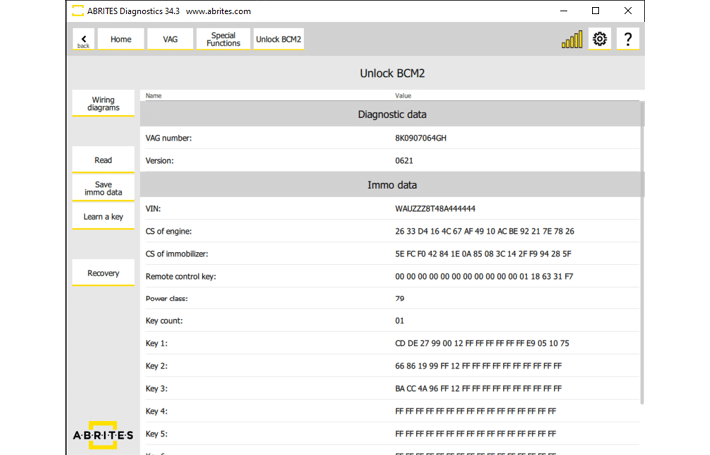Select the VIN value WAUZZZ8T48A444444

point(435,209)
